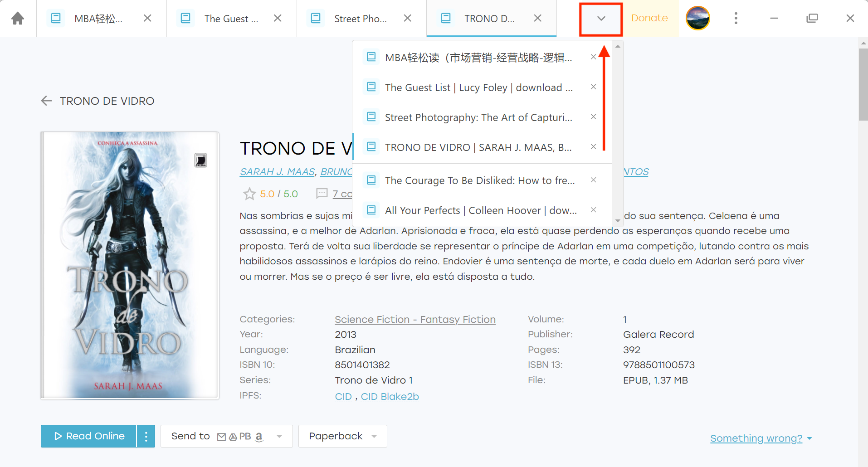The image size is (868, 467).
Task: Close The Guest tab
Action: (278, 18)
